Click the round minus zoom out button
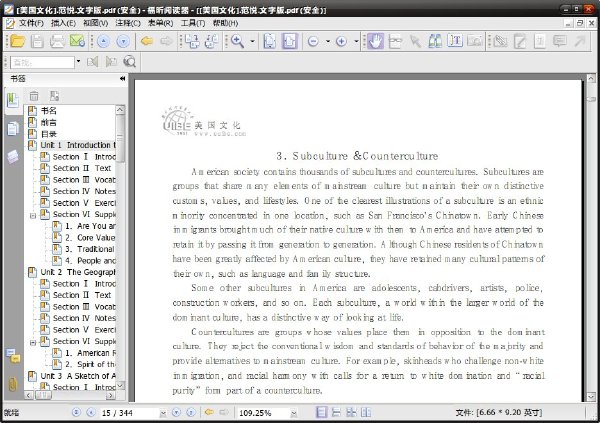Image resolution: width=600 pixels, height=423 pixels. click(x=313, y=41)
